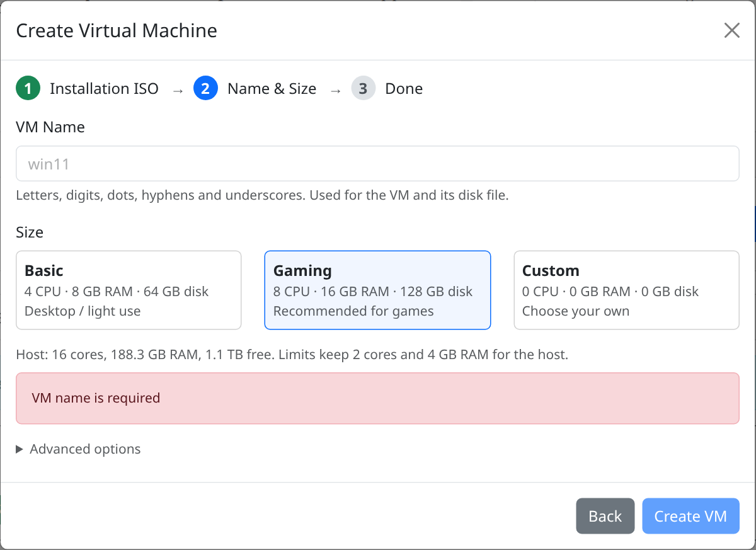756x550 pixels.
Task: Choose the Basic size preset card
Action: (129, 290)
